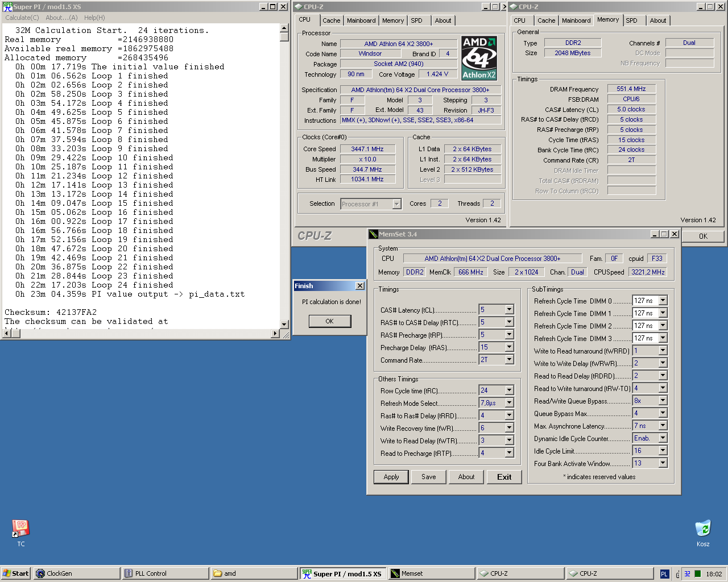The height and width of the screenshot is (582, 728).
Task: Click the MemClk value 666 MHz
Action: pos(471,272)
